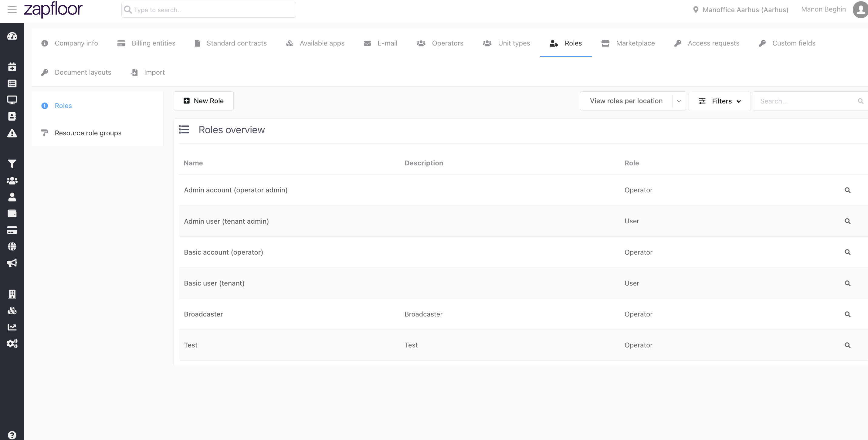View details of Basic user (tenant)
The height and width of the screenshot is (440, 868).
(848, 283)
